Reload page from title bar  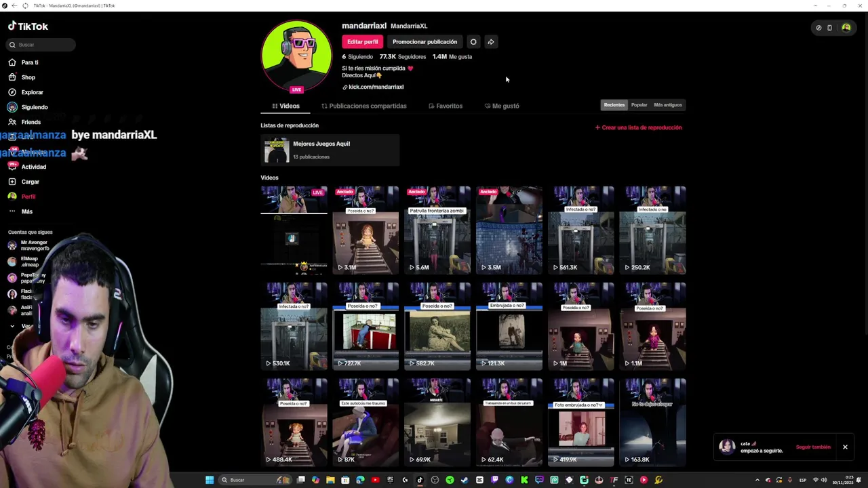point(25,5)
